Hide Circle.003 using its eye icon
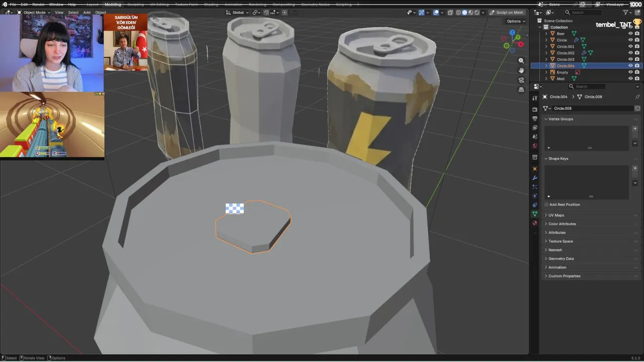 630,59
